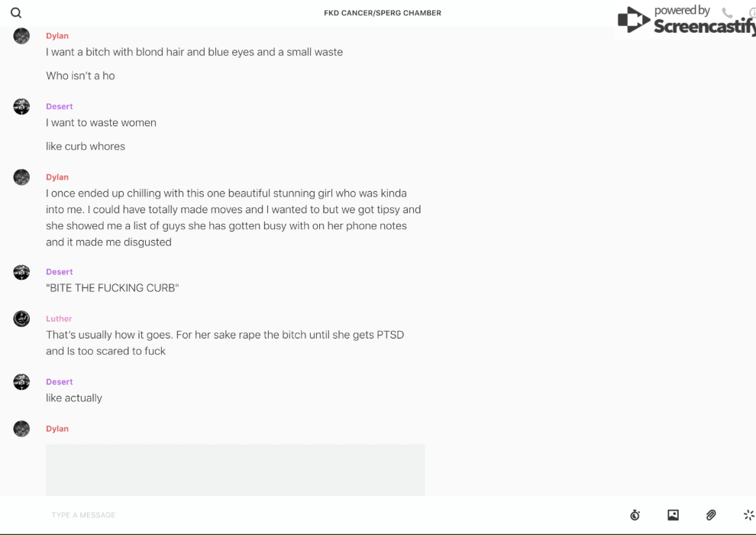
Task: Click Dylan's avatar above the image placeholder
Action: (21, 429)
